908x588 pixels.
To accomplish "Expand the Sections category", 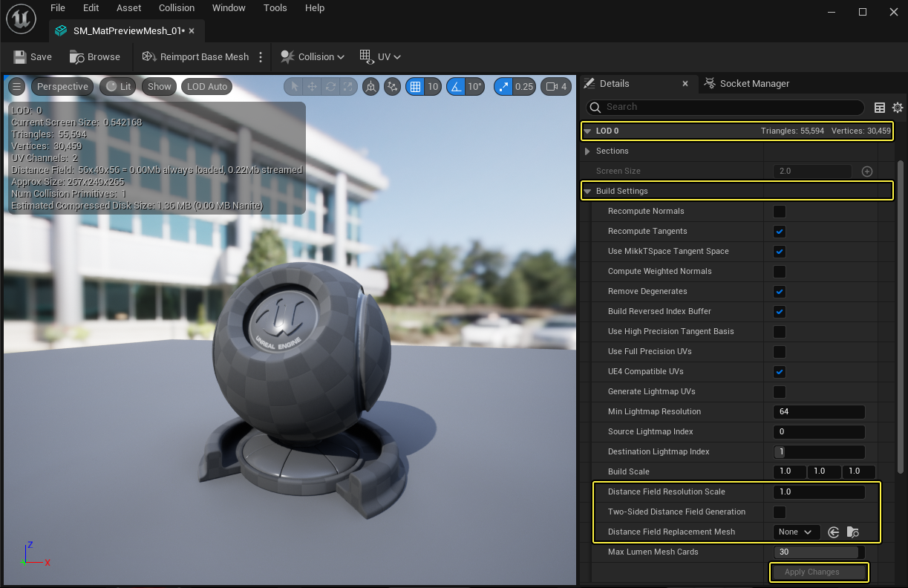I will pyautogui.click(x=587, y=151).
